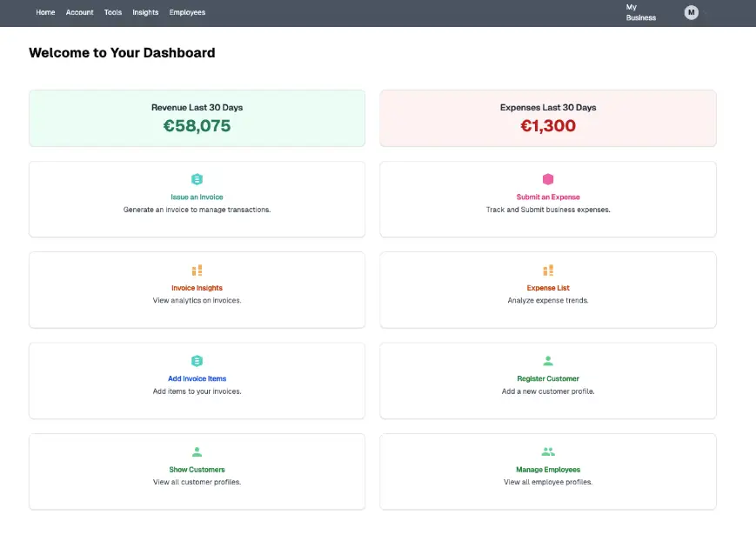
Task: Click the Register Customer person icon
Action: [548, 361]
